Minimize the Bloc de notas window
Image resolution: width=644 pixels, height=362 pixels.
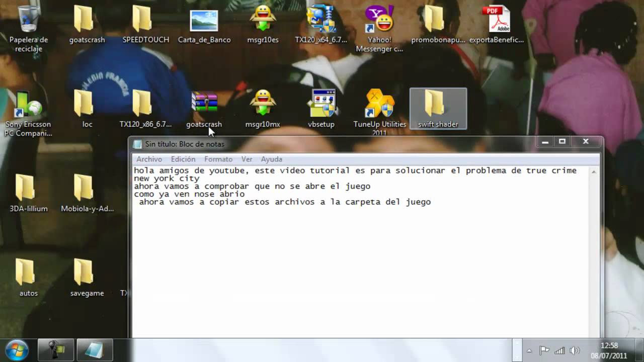tap(544, 142)
